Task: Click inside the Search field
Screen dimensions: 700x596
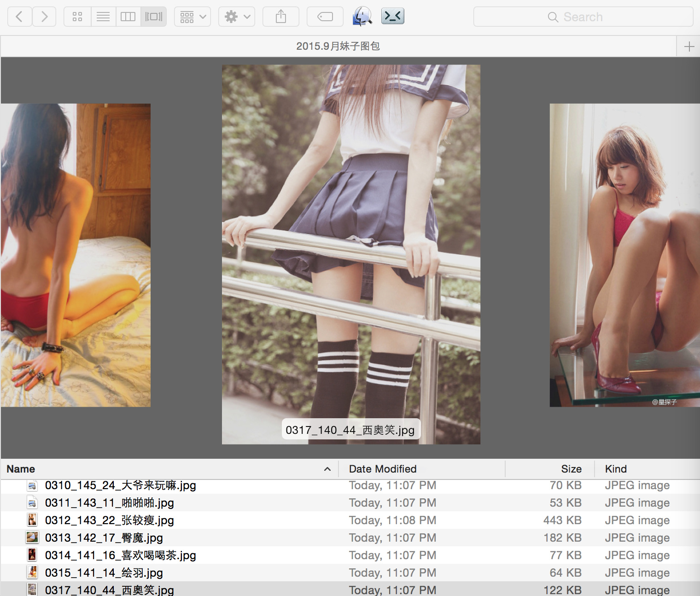Action: pos(583,17)
